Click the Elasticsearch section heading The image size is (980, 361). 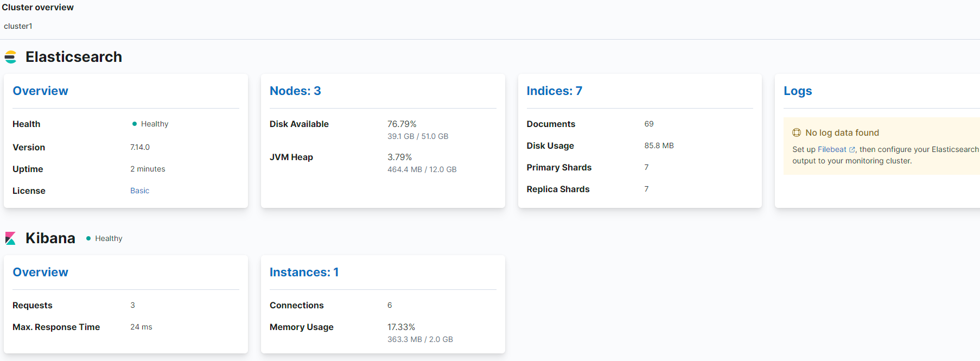pos(74,57)
